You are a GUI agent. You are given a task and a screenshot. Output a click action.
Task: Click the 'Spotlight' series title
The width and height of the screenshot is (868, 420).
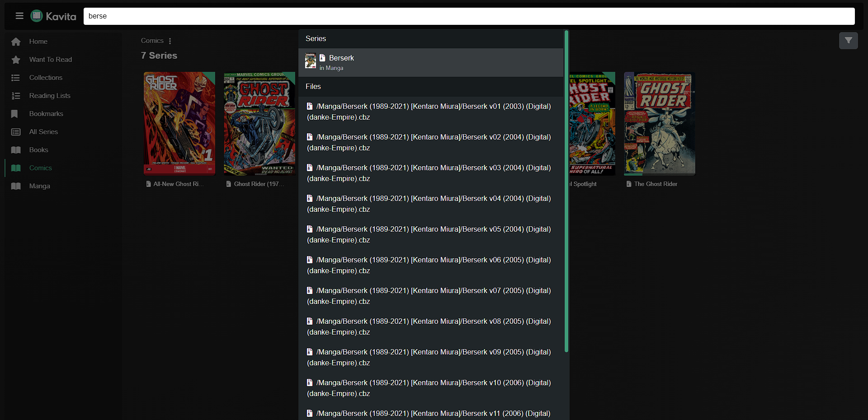click(x=583, y=184)
